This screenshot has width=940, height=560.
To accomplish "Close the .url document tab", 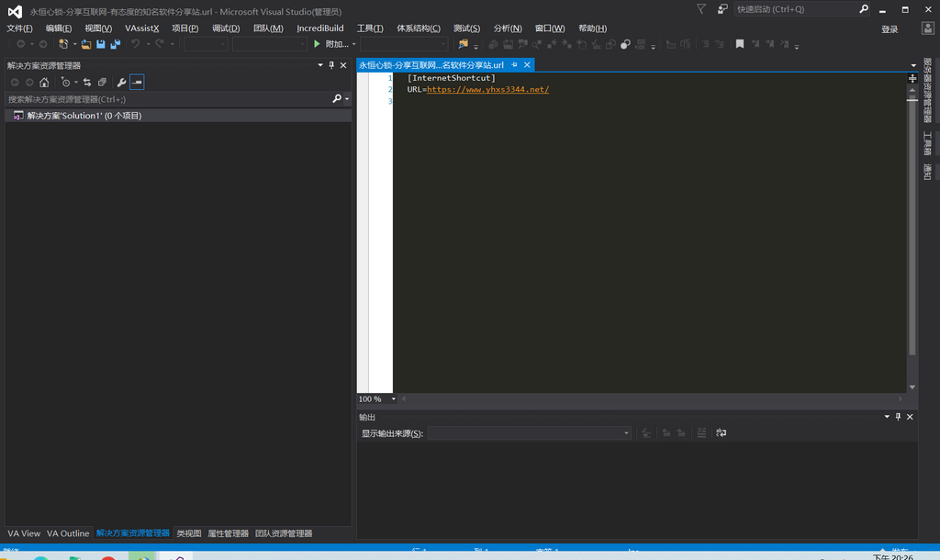I will tap(527, 65).
